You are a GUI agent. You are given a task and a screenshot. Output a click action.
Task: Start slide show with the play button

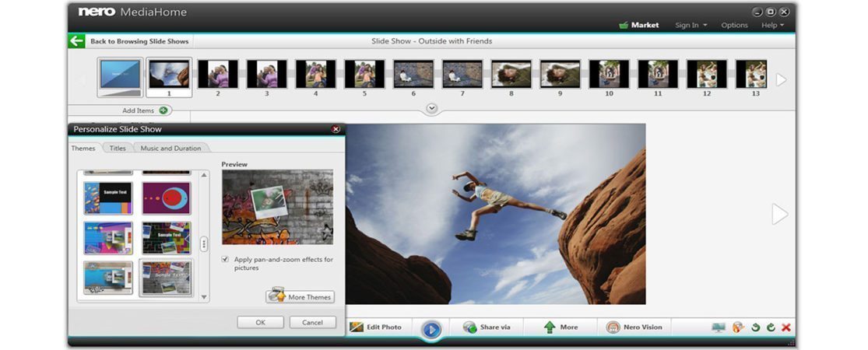coord(431,329)
